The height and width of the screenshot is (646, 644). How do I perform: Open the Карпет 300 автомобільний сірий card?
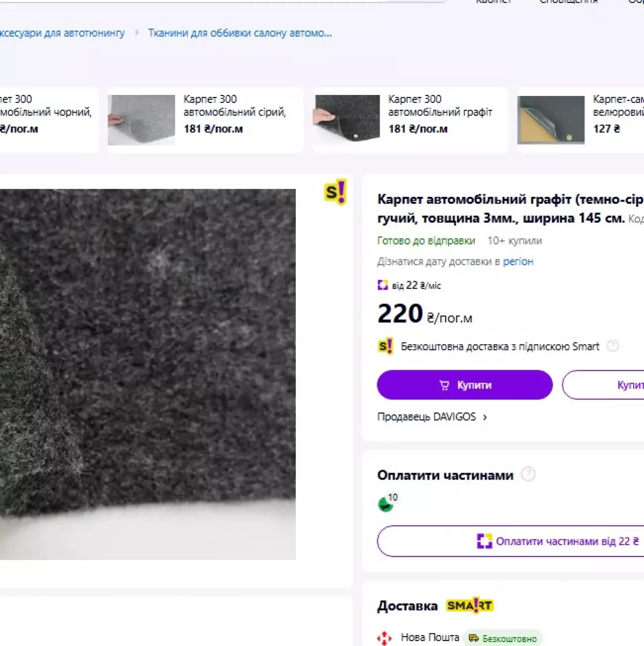pos(205,120)
